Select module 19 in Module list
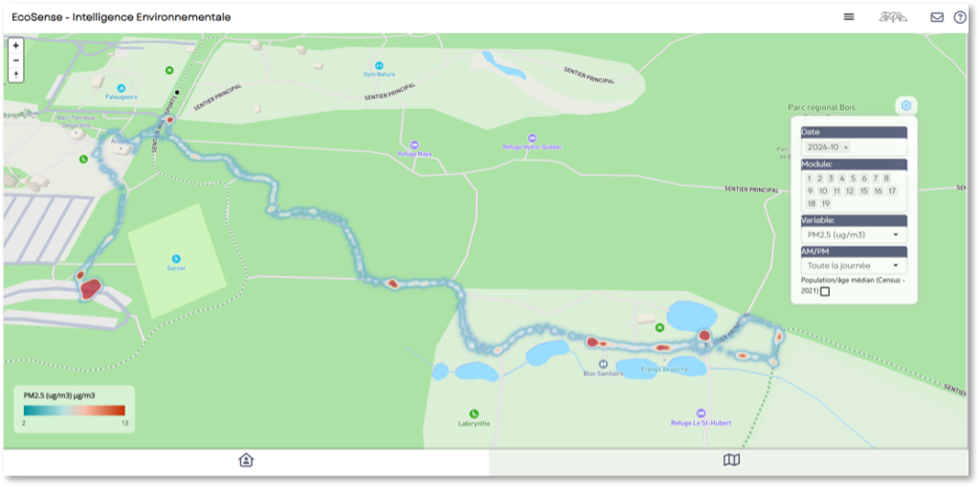 pos(826,204)
